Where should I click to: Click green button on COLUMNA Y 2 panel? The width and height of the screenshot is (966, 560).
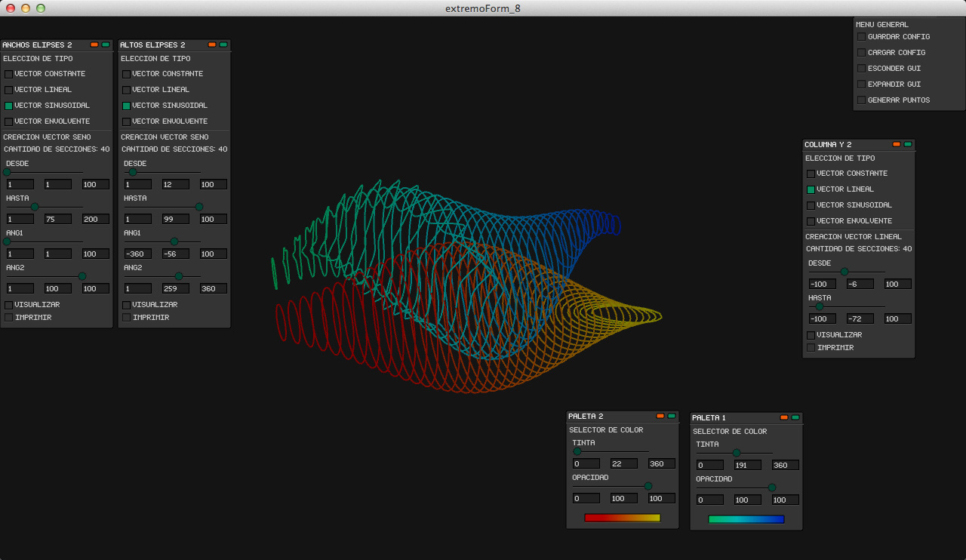point(908,144)
